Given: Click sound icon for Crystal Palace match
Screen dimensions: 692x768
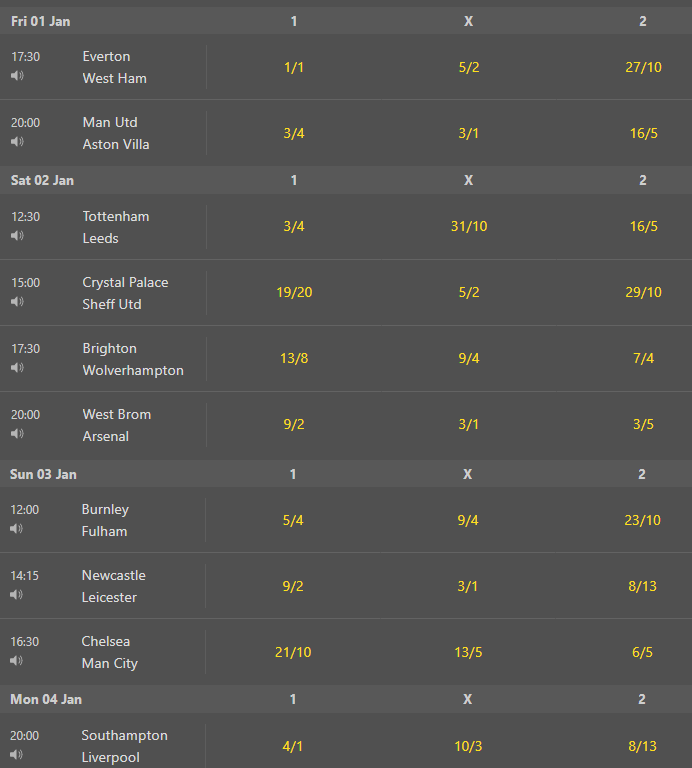Looking at the screenshot, I should [x=17, y=302].
